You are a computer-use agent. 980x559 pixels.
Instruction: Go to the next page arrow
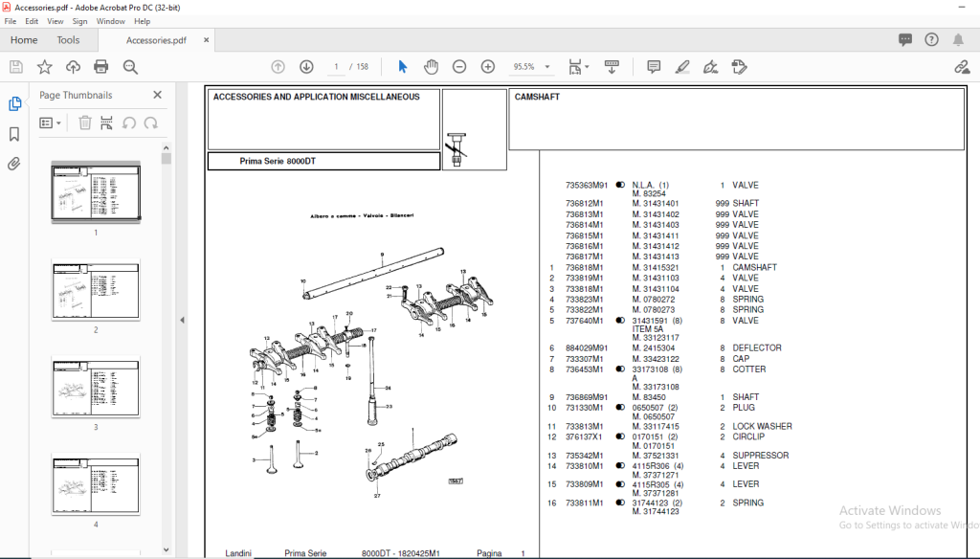click(306, 67)
